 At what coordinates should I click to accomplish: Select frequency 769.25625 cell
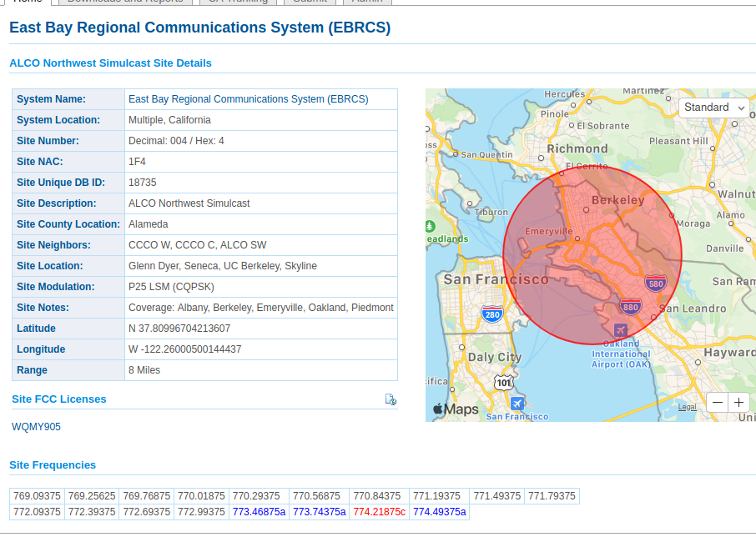(x=92, y=496)
